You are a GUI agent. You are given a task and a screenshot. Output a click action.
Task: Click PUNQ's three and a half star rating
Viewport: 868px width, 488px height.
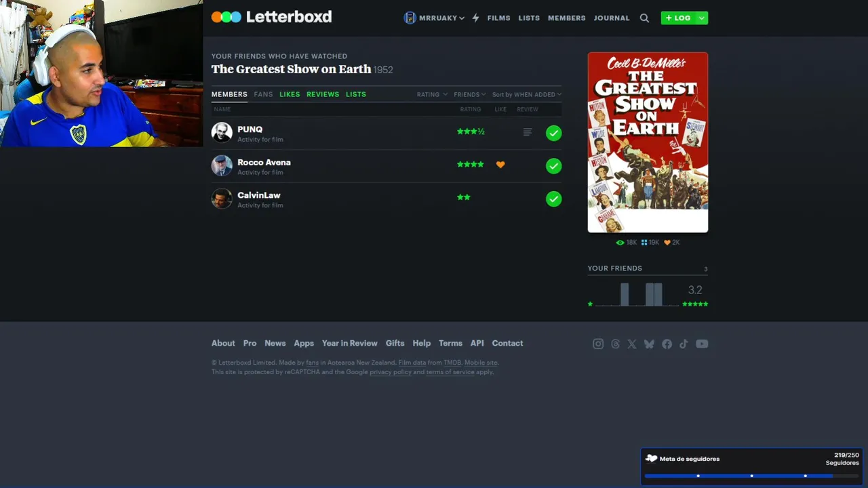pyautogui.click(x=471, y=131)
